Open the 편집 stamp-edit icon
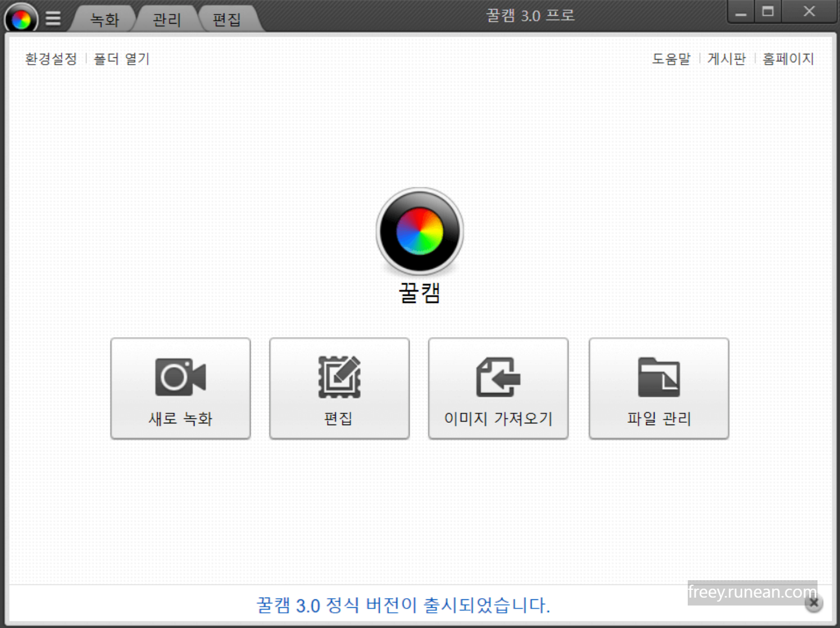Viewport: 840px width, 628px height. (x=339, y=377)
